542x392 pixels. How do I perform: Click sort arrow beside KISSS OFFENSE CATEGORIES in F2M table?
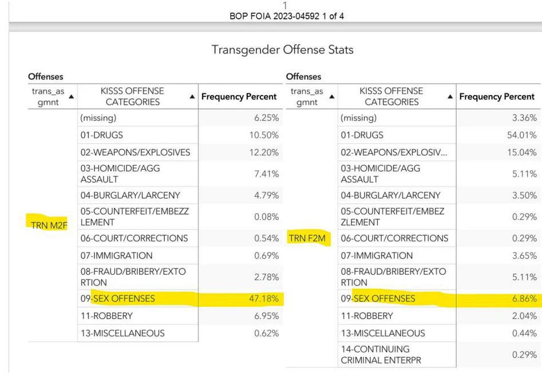[x=450, y=97]
